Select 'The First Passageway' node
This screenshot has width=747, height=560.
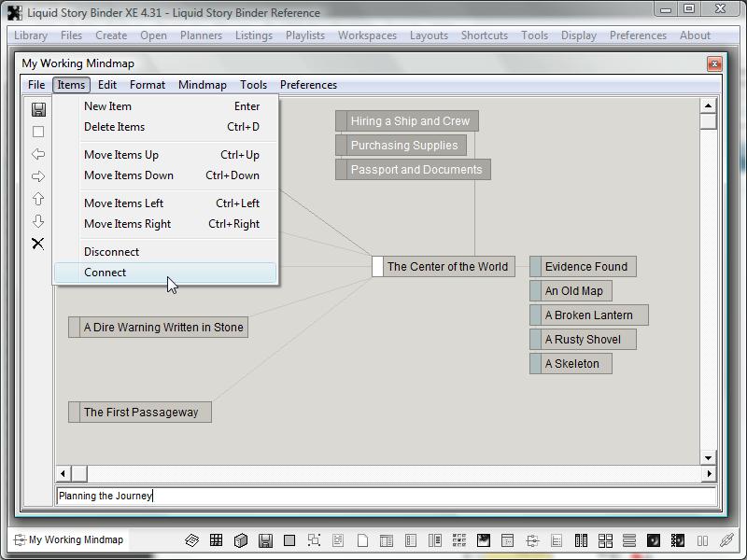(141, 413)
